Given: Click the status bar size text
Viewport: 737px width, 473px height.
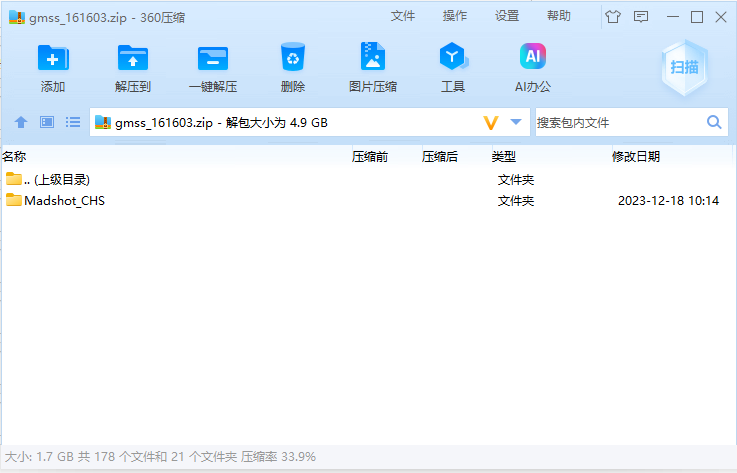Looking at the screenshot, I should [x=160, y=457].
